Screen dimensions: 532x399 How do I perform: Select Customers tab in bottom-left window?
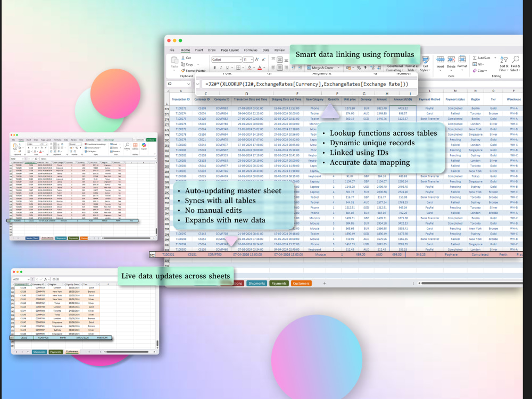(72, 352)
